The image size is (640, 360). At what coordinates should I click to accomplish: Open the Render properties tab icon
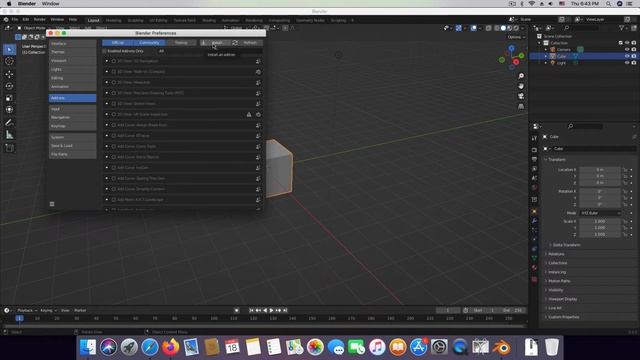coord(534,150)
